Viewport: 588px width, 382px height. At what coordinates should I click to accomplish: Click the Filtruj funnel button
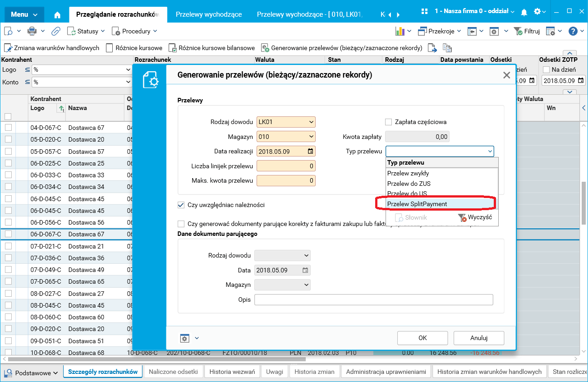[527, 31]
